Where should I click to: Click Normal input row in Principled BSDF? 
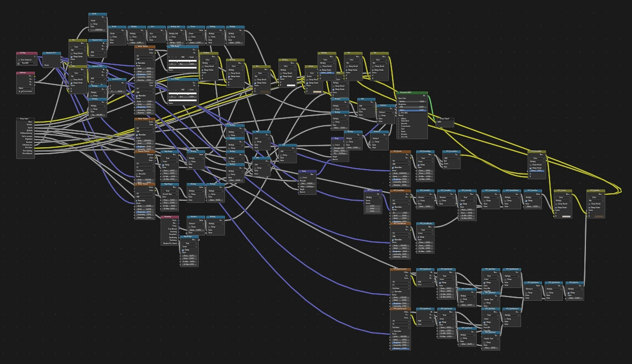coord(412,116)
